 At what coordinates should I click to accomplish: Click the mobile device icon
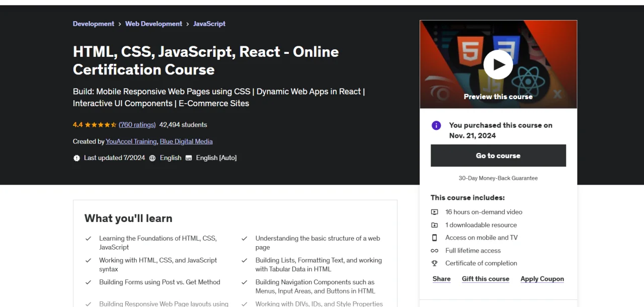coord(435,238)
